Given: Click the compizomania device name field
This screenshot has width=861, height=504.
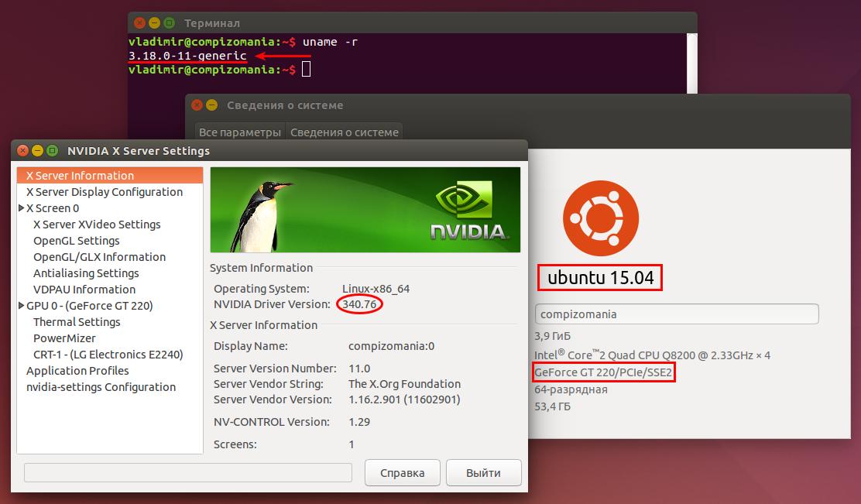Looking at the screenshot, I should click(677, 314).
